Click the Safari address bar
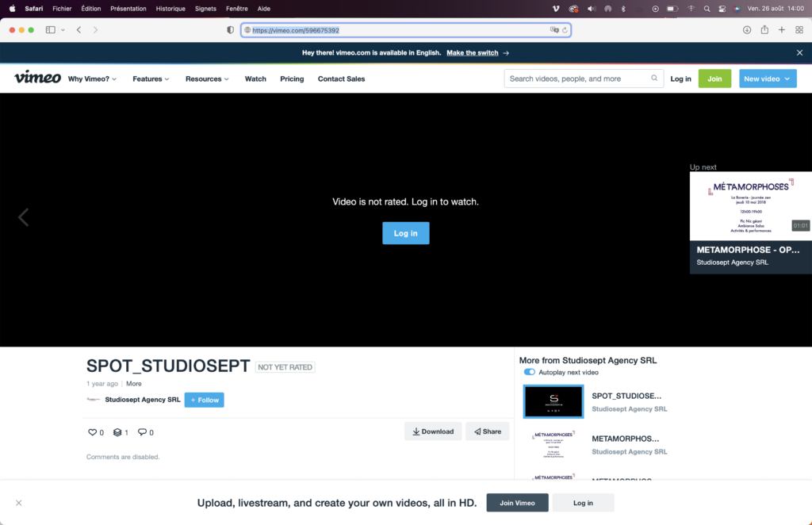 pos(406,30)
